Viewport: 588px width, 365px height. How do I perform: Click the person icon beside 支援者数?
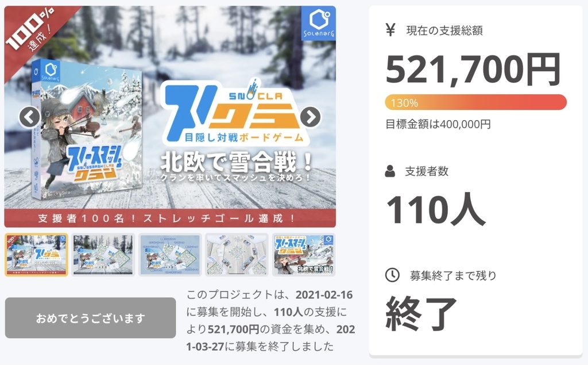[x=390, y=171]
